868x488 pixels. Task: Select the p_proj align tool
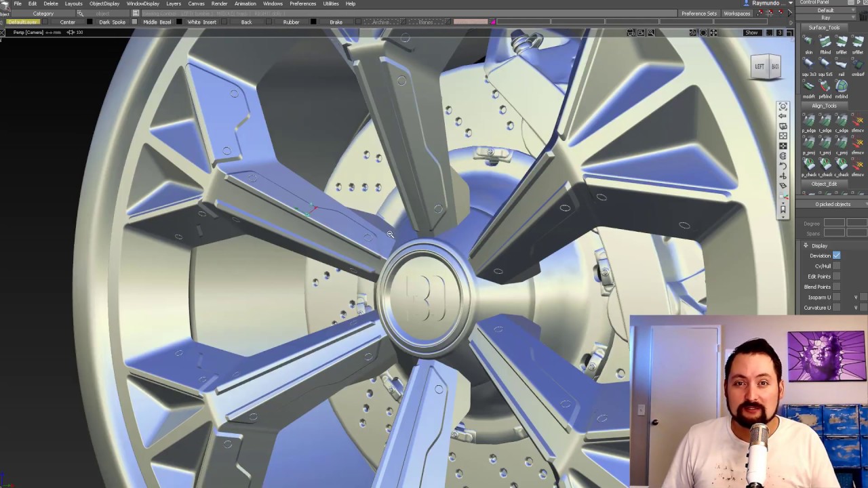(x=808, y=144)
